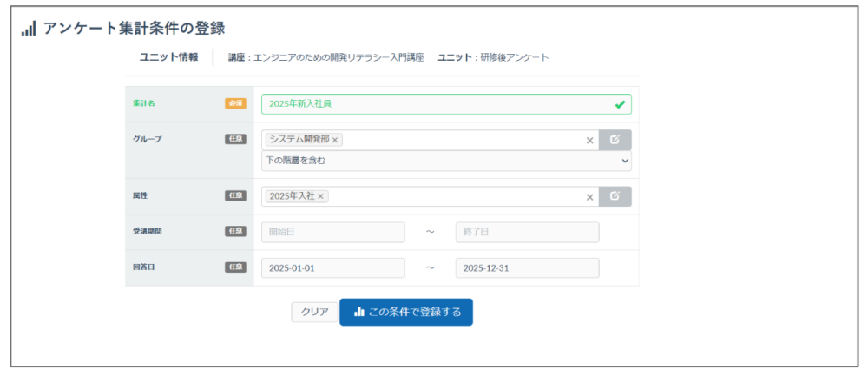Click the bar chart icon beside page title
This screenshot has height=376, width=868.
pos(29,29)
